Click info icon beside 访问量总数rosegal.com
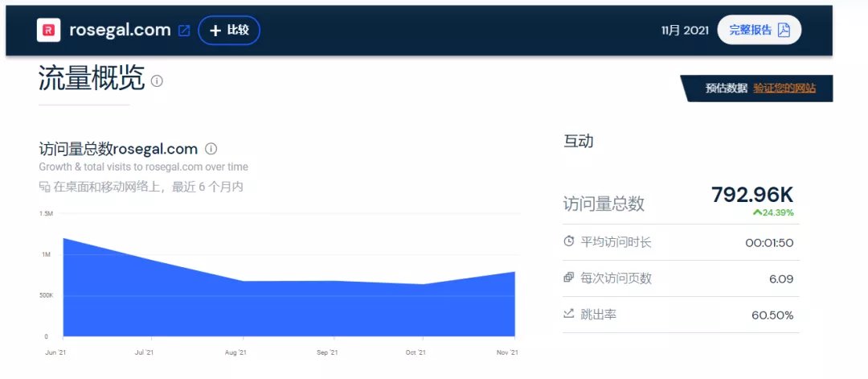This screenshot has height=379, width=868. click(211, 149)
